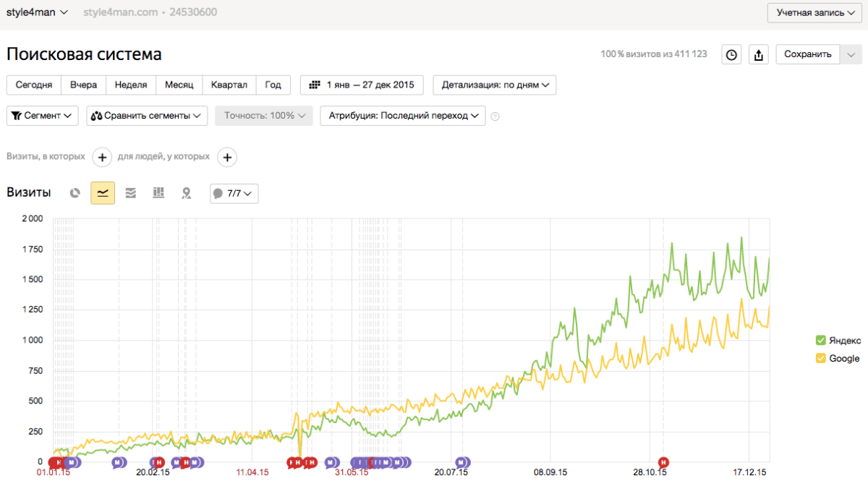868x481 pixels.
Task: Open the Атрибуция: Последний переход dropdown
Action: pyautogui.click(x=403, y=116)
